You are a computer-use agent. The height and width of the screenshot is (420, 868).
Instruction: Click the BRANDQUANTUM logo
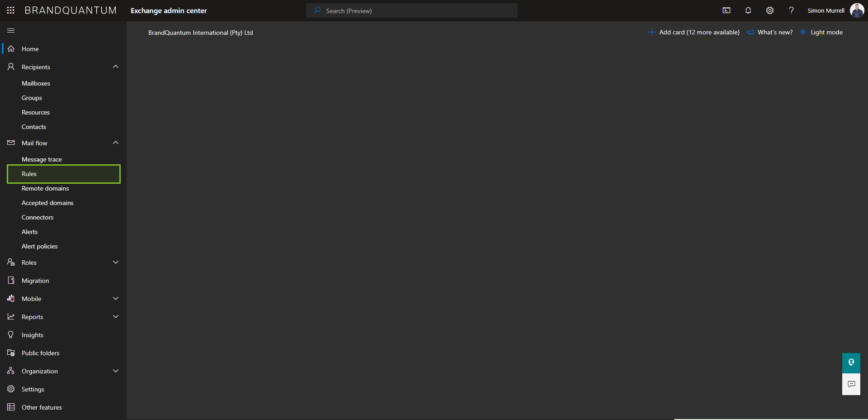(x=71, y=10)
